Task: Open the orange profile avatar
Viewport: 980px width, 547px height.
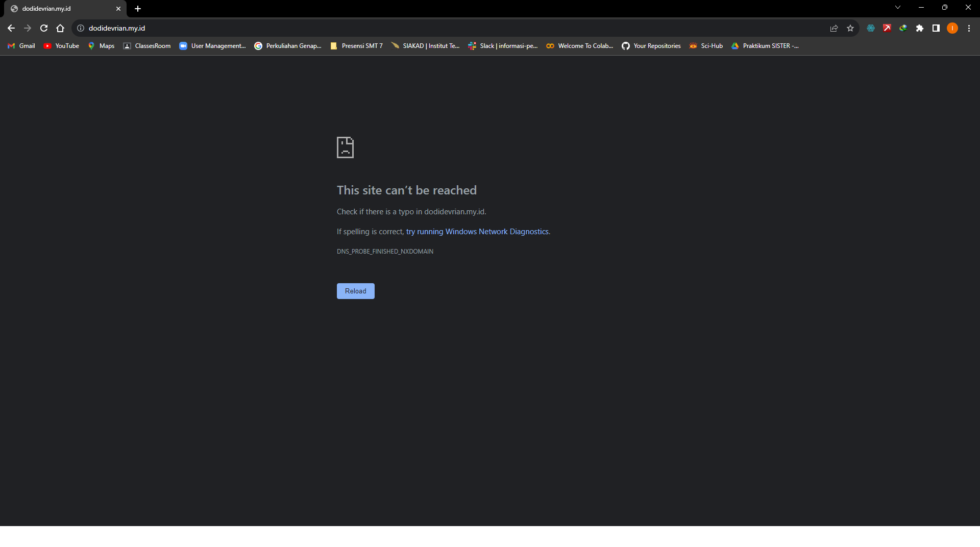Action: click(x=952, y=28)
